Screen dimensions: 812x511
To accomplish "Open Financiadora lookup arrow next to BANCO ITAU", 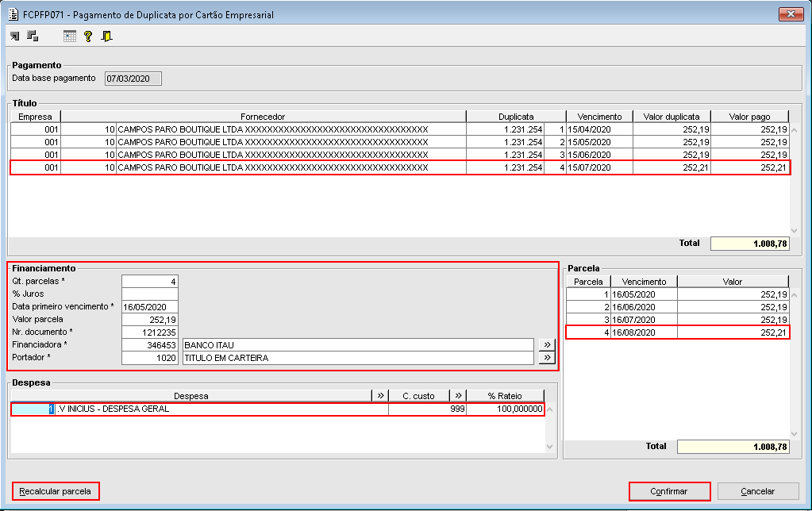I will 547,345.
